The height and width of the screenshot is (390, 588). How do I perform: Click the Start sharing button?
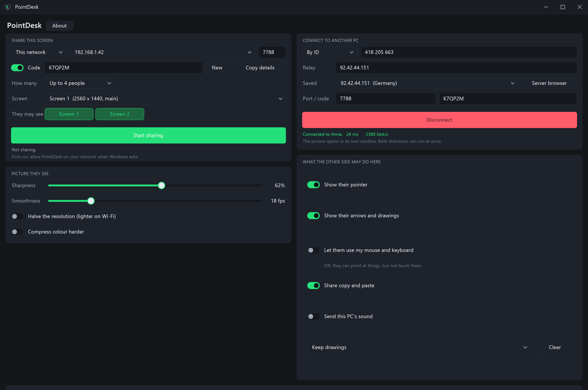click(148, 135)
